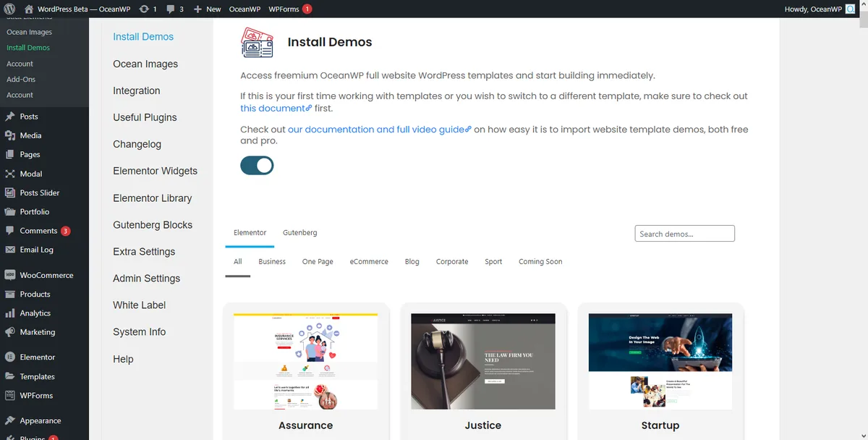Open White Label in the panel menu
Viewport: 868px width, 440px height.
point(139,305)
